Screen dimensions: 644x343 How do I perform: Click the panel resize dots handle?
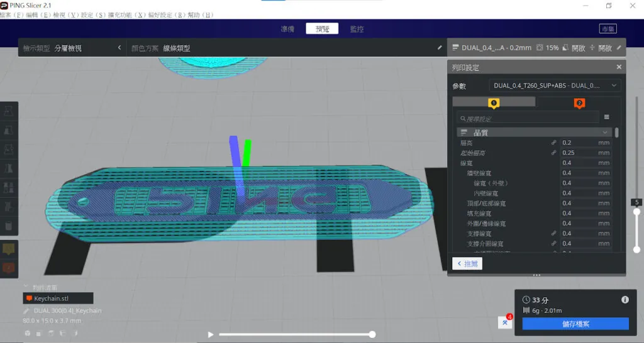pyautogui.click(x=536, y=275)
